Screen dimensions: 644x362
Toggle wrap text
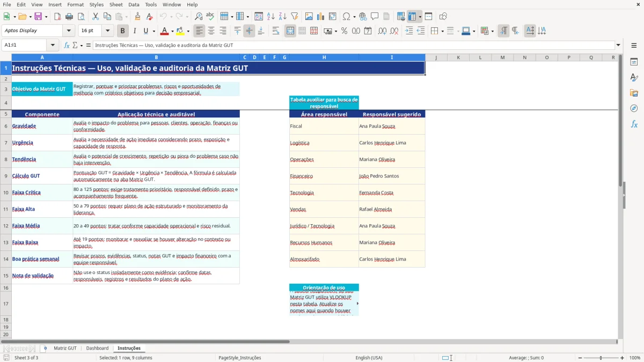pyautogui.click(x=275, y=31)
